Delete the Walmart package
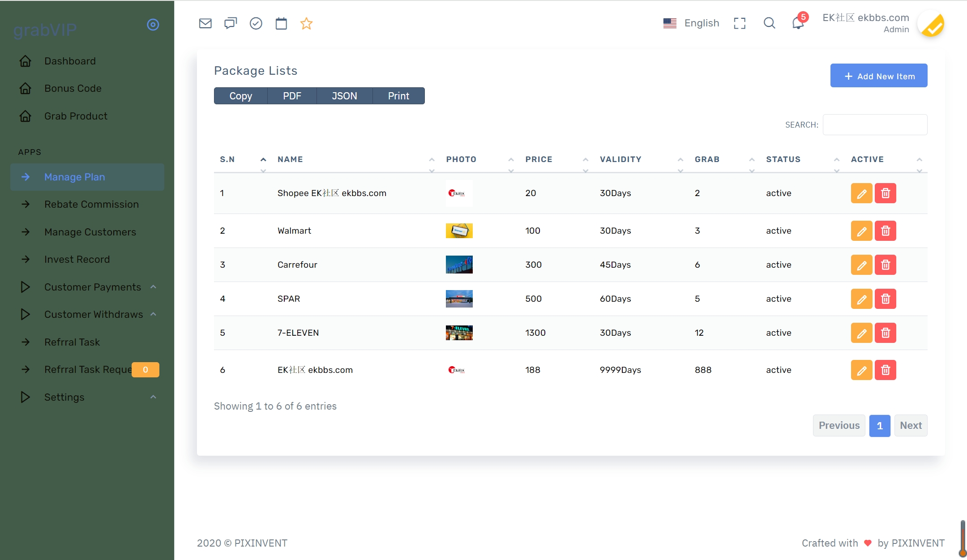This screenshot has width=967, height=560. [886, 231]
